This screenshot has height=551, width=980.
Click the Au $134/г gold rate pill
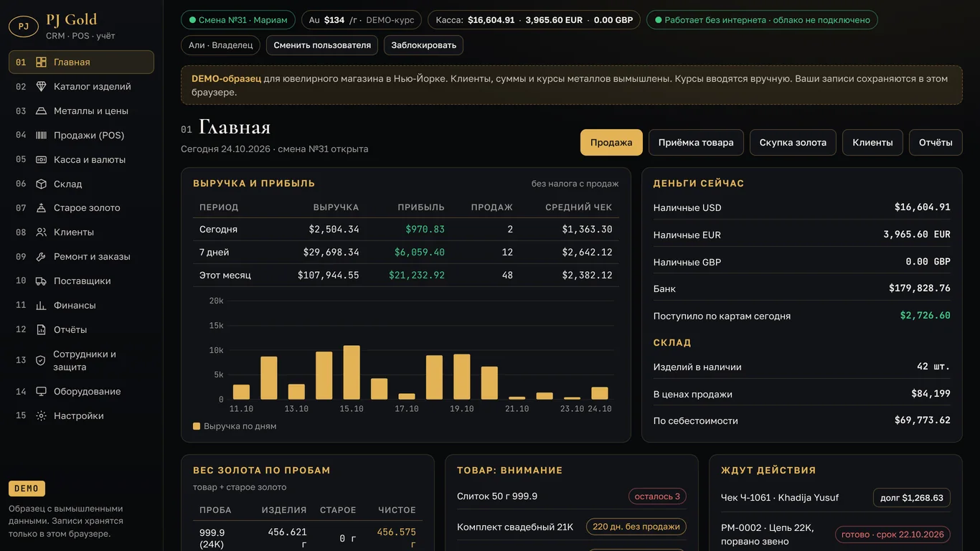tap(362, 20)
